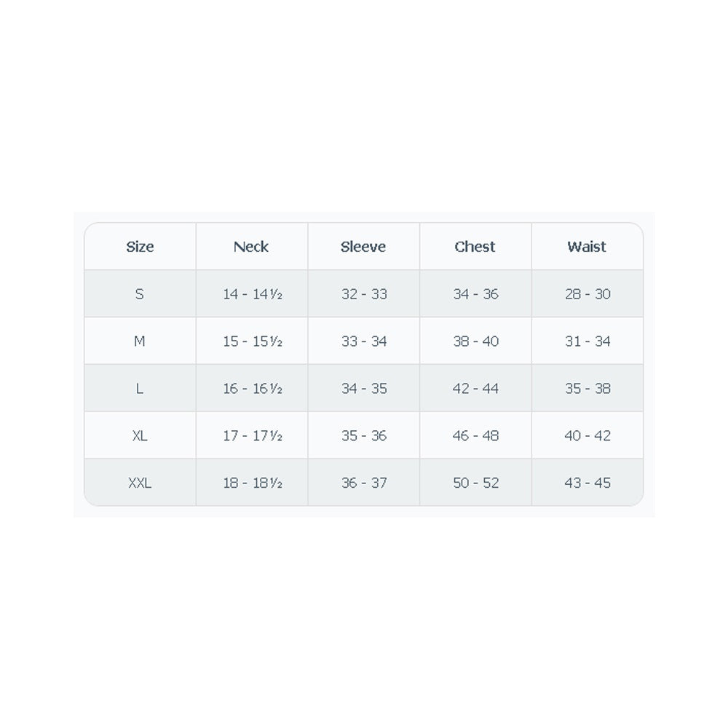Click the Waist column header
728x728 pixels.
587,247
